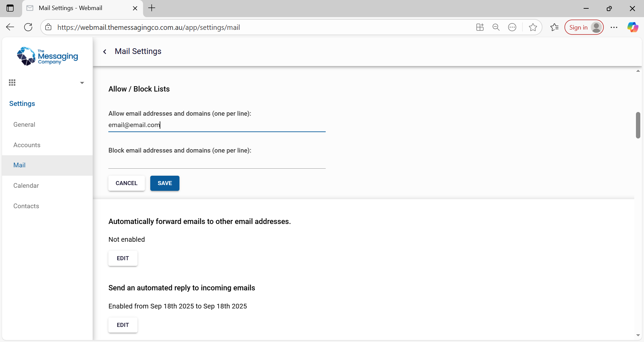Save the allow/block list changes
644x342 pixels.
click(165, 183)
